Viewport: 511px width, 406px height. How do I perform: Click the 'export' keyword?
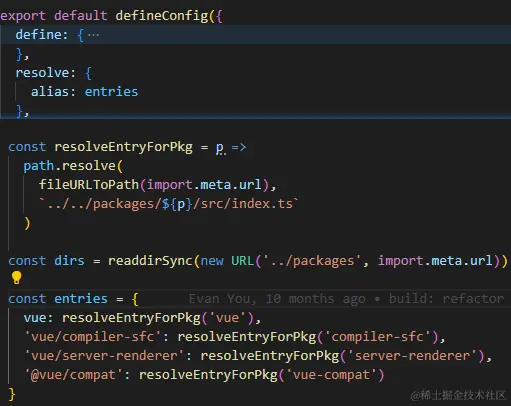click(23, 16)
